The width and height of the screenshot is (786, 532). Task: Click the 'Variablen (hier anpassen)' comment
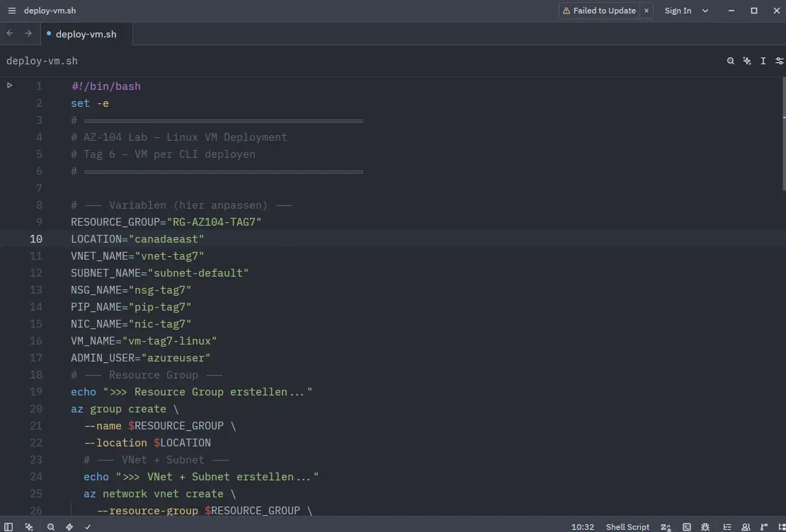(181, 205)
